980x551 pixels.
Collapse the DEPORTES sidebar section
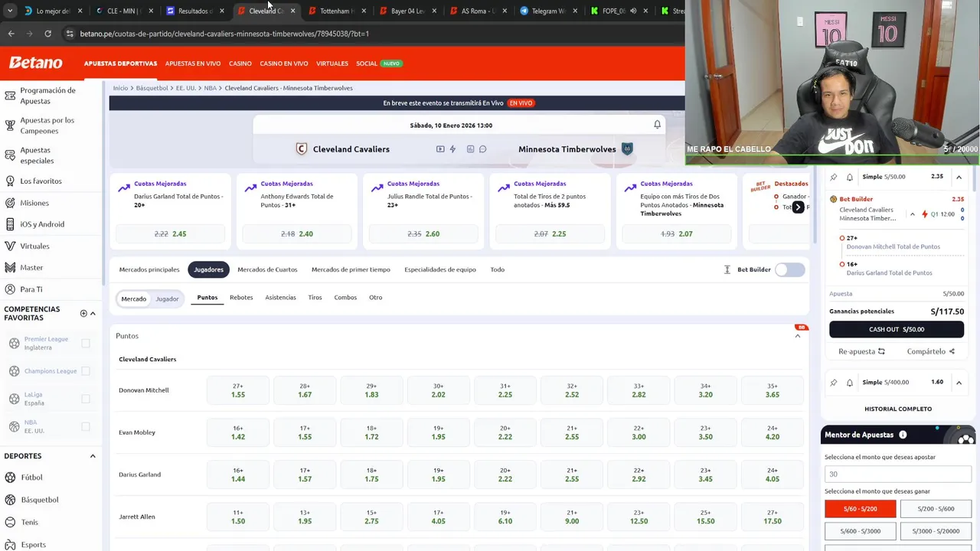click(93, 456)
